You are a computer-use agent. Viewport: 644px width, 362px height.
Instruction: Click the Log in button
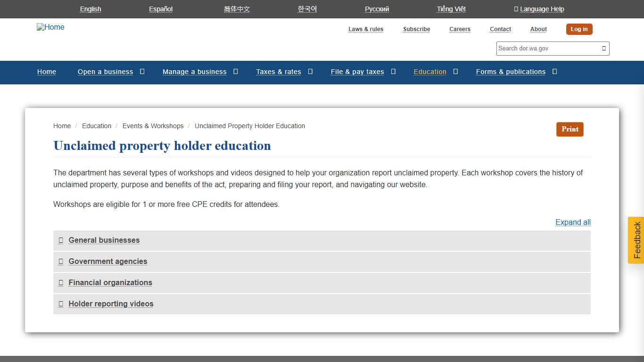click(x=579, y=29)
